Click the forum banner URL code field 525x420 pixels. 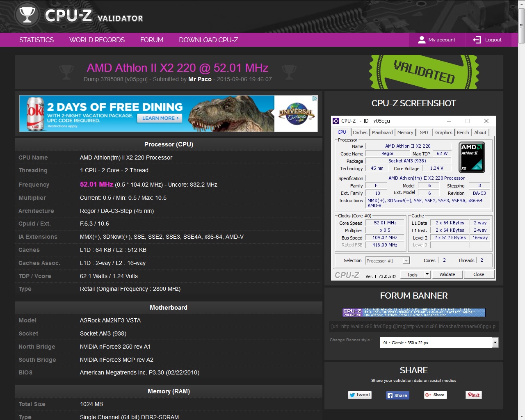[414, 326]
